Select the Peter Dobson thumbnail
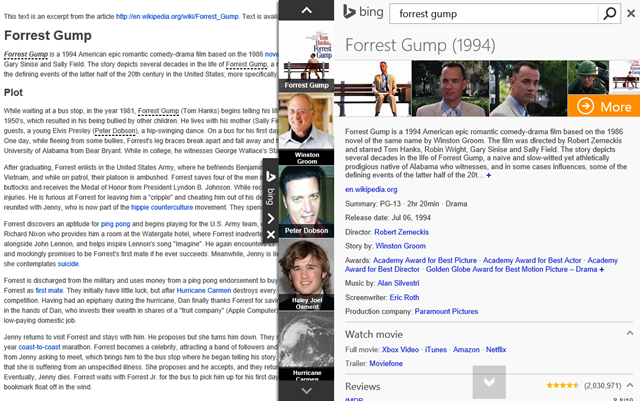The image size is (640, 401). coord(306,201)
